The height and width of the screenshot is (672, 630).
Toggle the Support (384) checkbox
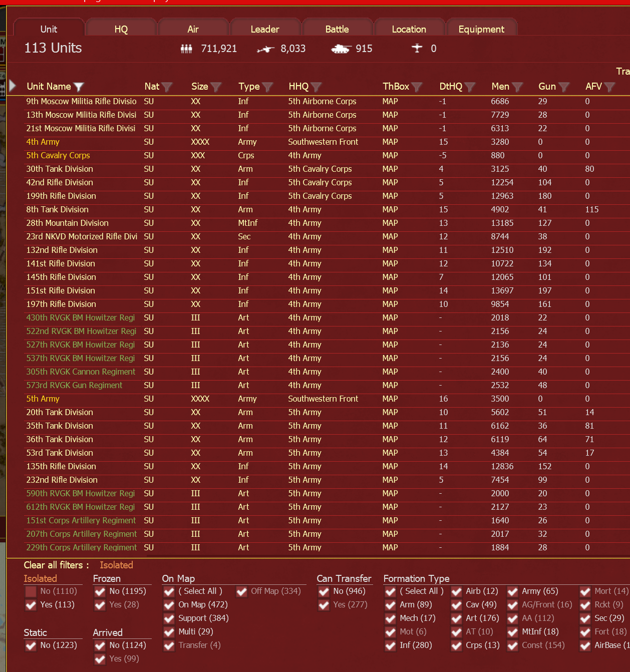(169, 618)
